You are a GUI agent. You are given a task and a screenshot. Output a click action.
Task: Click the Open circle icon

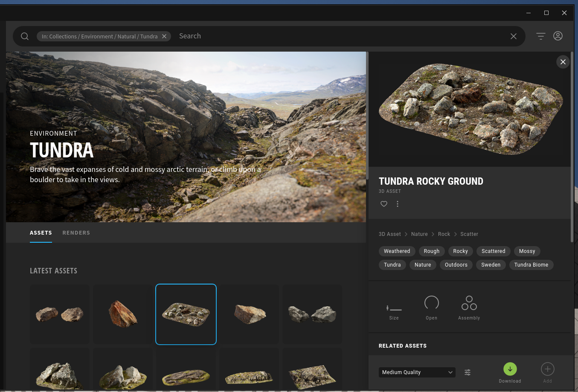[432, 303]
